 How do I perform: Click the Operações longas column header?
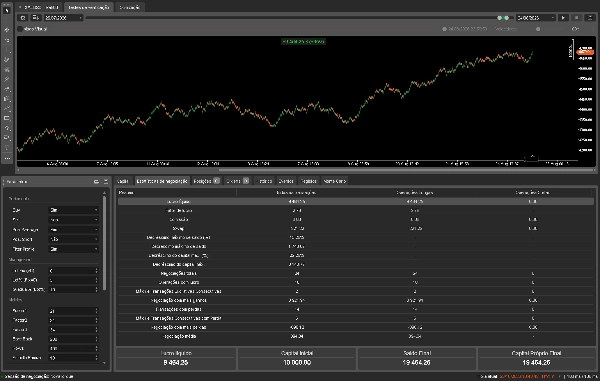pos(415,192)
